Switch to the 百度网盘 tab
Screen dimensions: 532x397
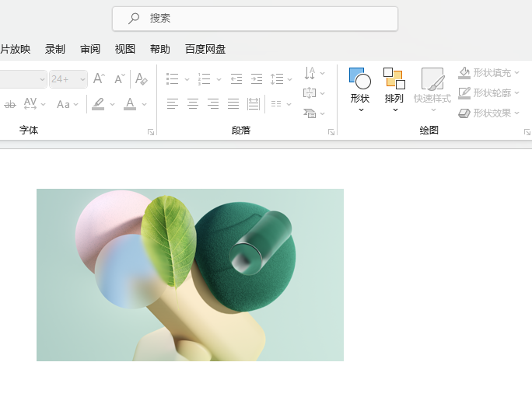(x=205, y=49)
